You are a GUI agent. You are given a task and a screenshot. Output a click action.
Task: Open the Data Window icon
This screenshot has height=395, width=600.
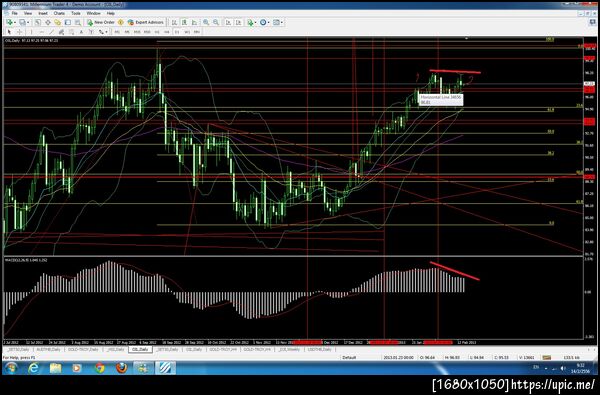48,22
